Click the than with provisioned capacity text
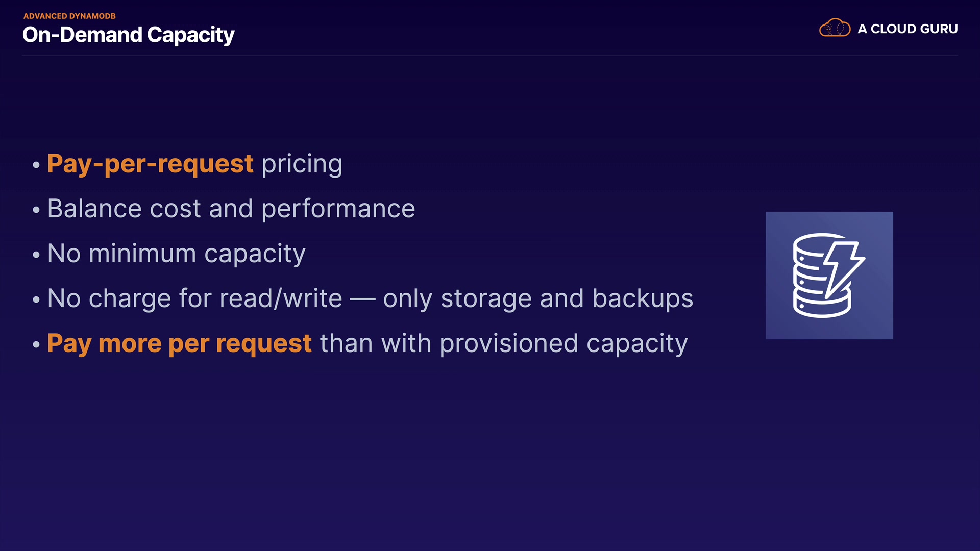This screenshot has height=551, width=980. tap(504, 343)
